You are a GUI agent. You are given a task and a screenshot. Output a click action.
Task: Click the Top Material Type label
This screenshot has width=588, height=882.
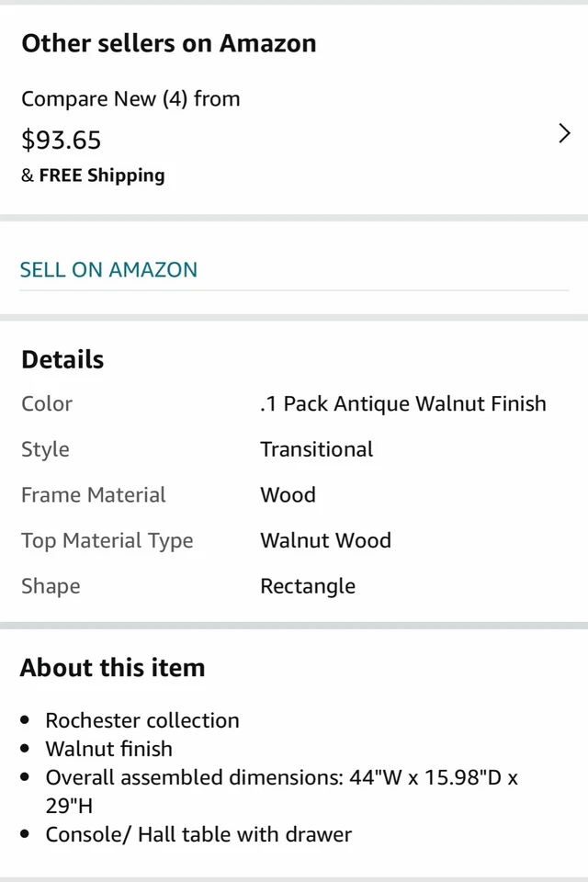pyautogui.click(x=107, y=540)
